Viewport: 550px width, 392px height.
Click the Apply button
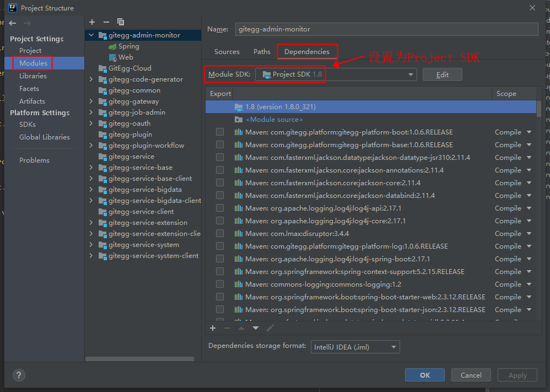517,375
